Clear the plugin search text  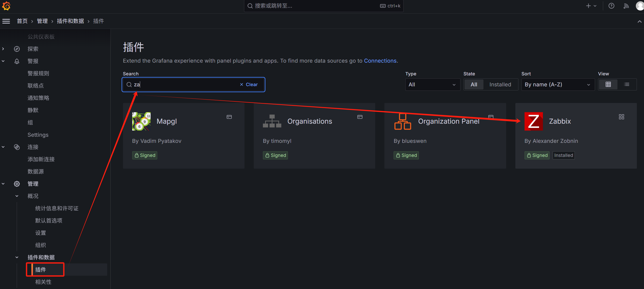point(249,85)
